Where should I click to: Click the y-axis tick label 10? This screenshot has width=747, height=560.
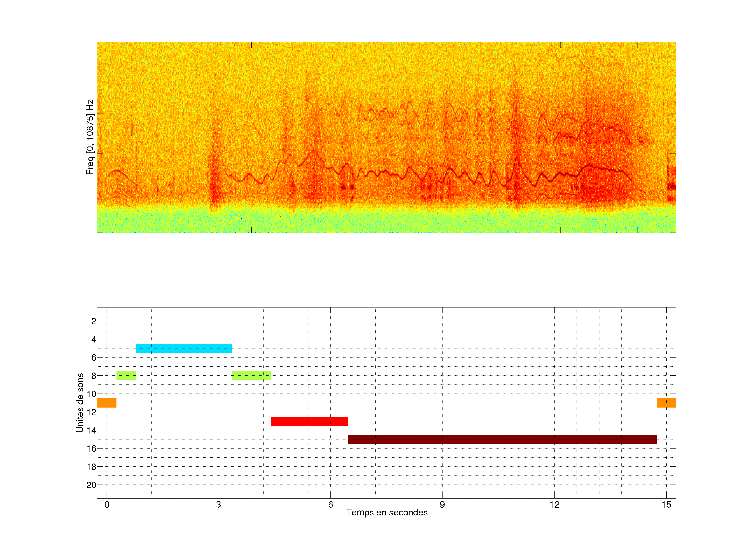pyautogui.click(x=91, y=394)
